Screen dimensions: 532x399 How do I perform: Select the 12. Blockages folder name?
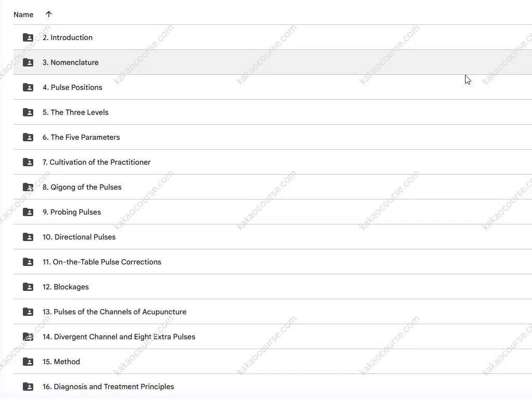[x=65, y=287]
